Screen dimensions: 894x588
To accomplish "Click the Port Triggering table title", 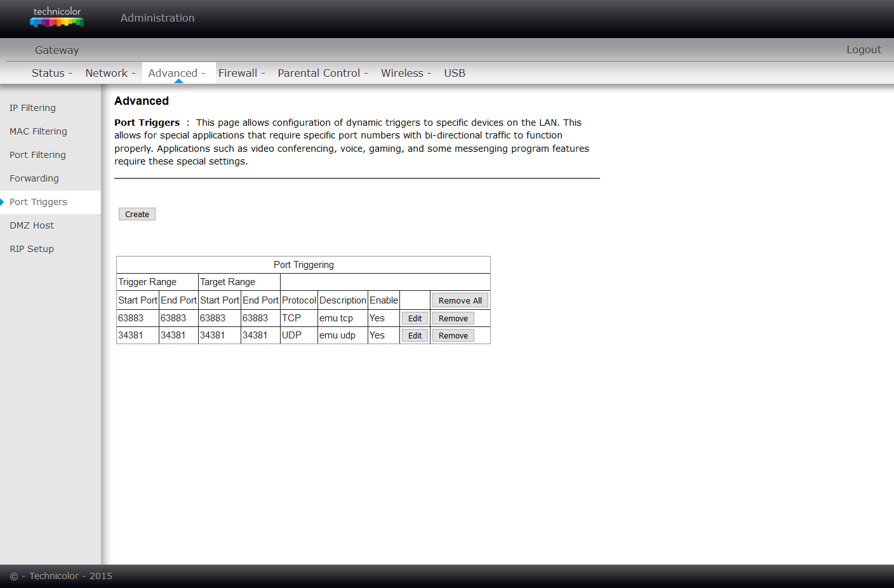I will point(304,265).
